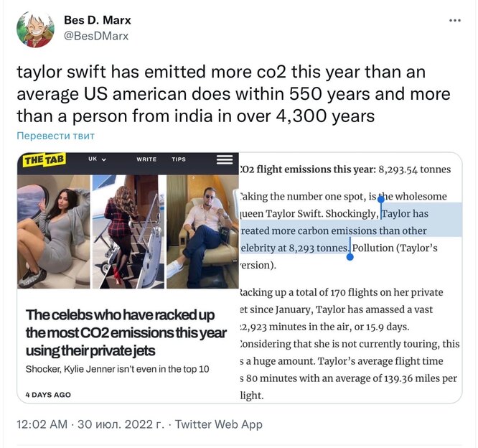
Task: Open photo of woman climbing jet stairs
Action: (128, 231)
